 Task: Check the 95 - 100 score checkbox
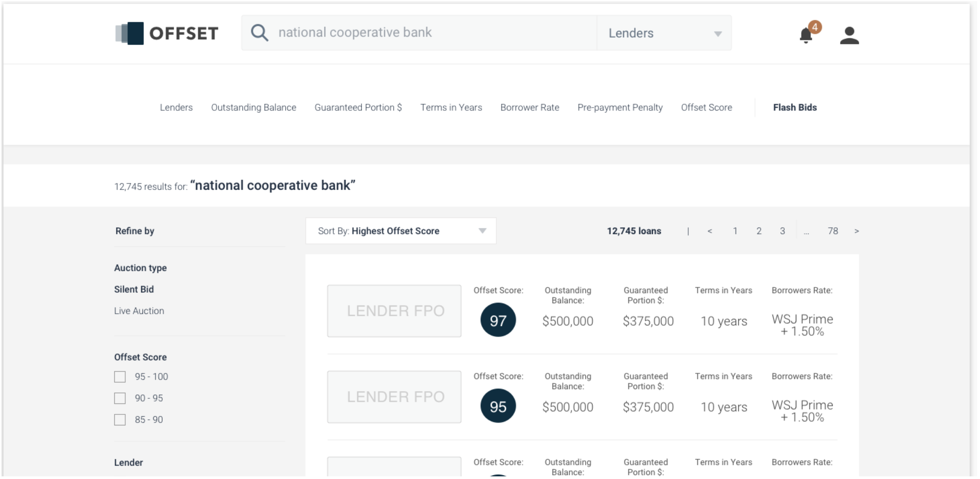point(120,377)
